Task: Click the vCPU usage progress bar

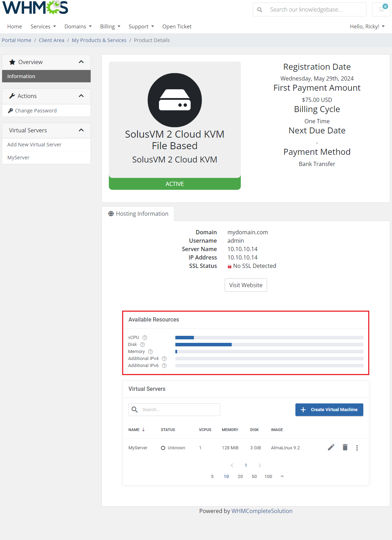Action: click(269, 338)
